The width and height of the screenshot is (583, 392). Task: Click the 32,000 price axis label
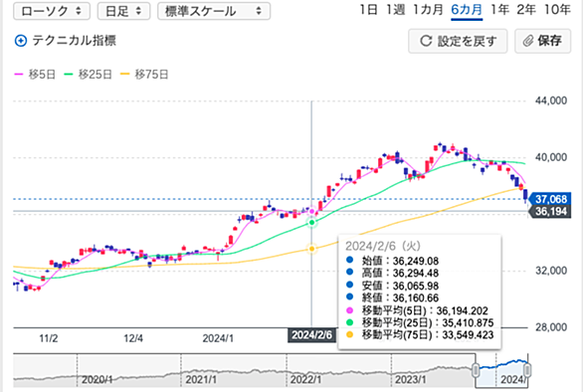click(x=551, y=271)
